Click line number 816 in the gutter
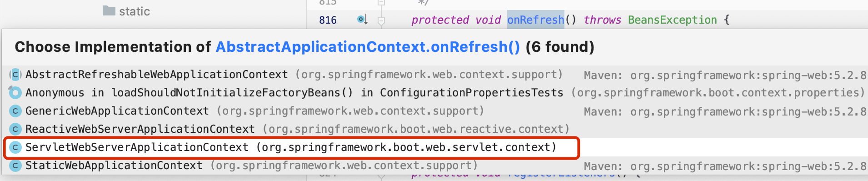This screenshot has width=868, height=181. 328,20
